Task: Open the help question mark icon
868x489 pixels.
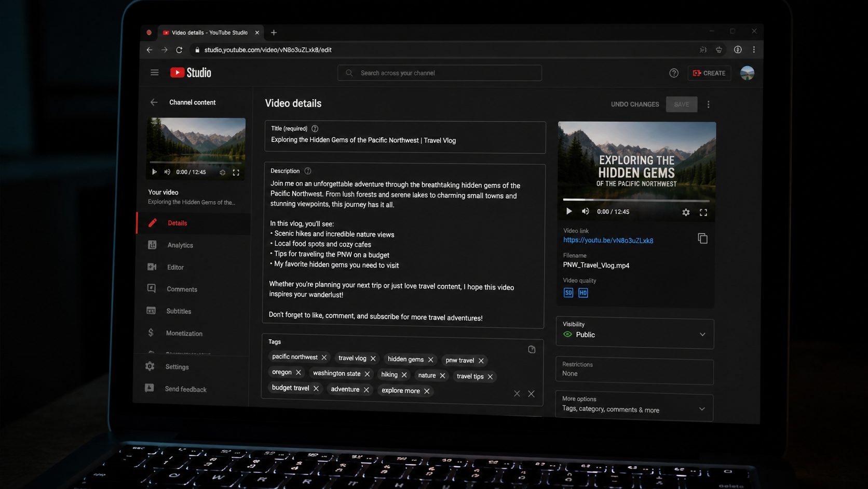Action: (674, 73)
